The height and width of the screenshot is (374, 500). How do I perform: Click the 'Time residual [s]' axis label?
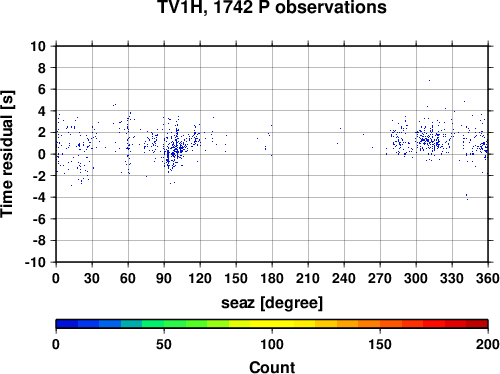coord(8,154)
